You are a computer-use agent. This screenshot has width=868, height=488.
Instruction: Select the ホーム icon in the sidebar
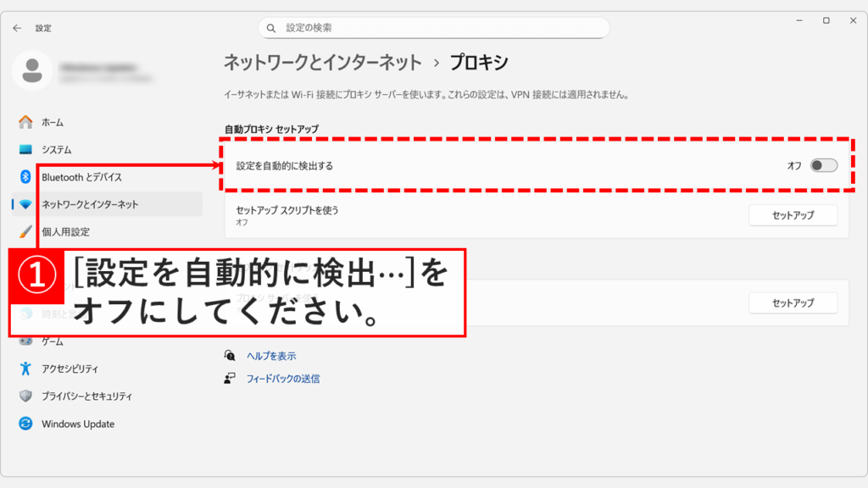click(26, 121)
